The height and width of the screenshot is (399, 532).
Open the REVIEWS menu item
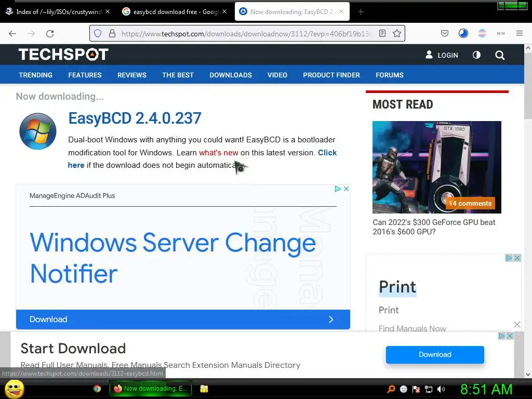131,75
